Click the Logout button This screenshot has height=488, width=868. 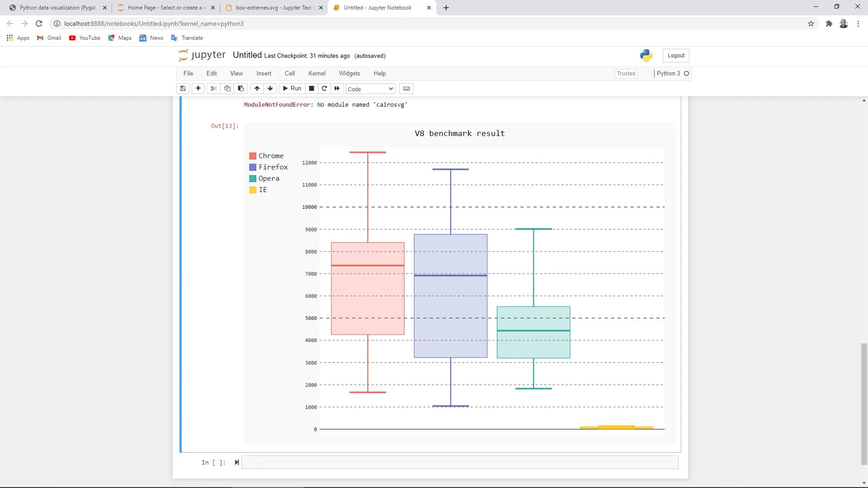point(676,56)
